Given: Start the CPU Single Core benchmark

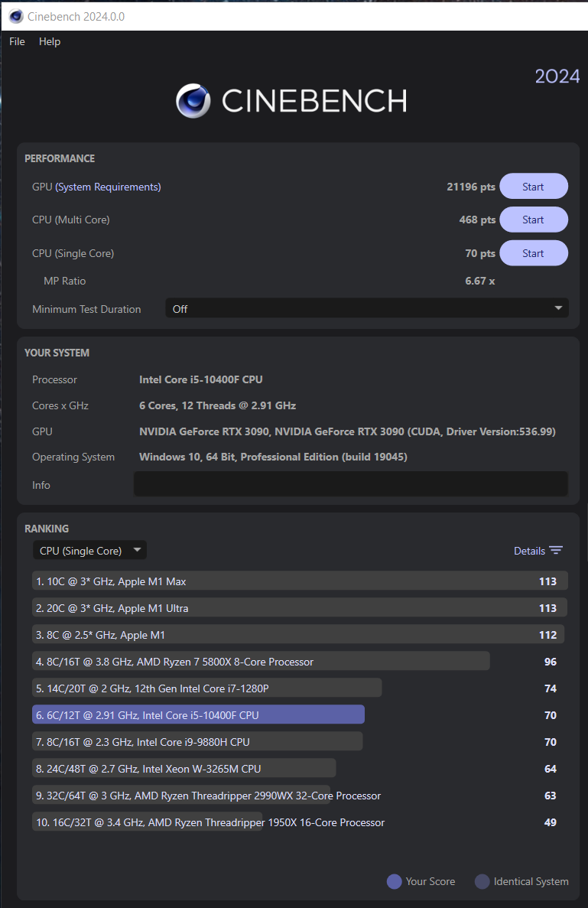Looking at the screenshot, I should point(534,253).
